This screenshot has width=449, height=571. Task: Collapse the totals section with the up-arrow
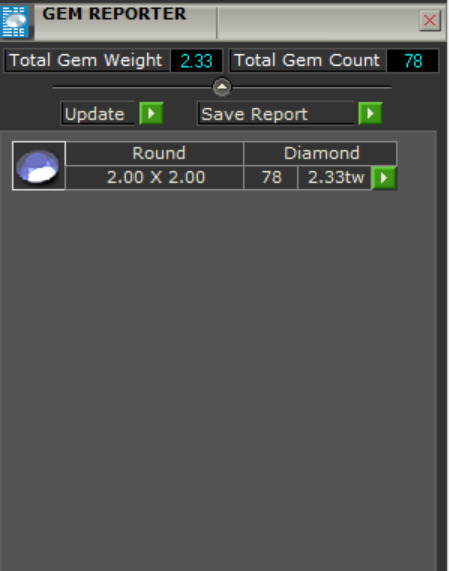tap(222, 87)
